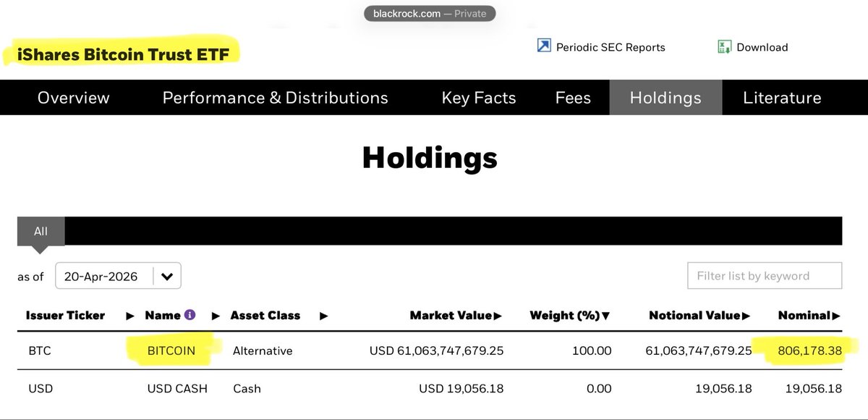Toggle Weight (%) descending sort arrow
This screenshot has width=868, height=420.
pyautogui.click(x=606, y=316)
